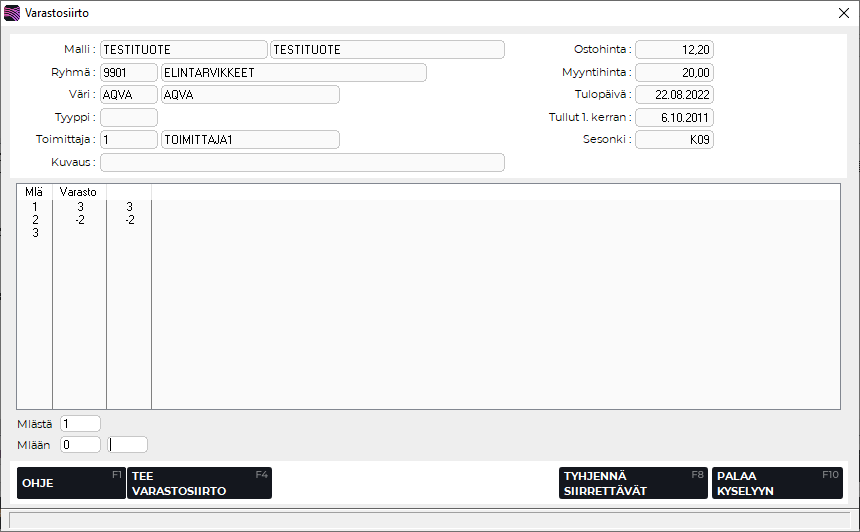Viewport: 860px width, 532px height.
Task: Click the Myyntihinta field showing 20,00
Action: [674, 72]
